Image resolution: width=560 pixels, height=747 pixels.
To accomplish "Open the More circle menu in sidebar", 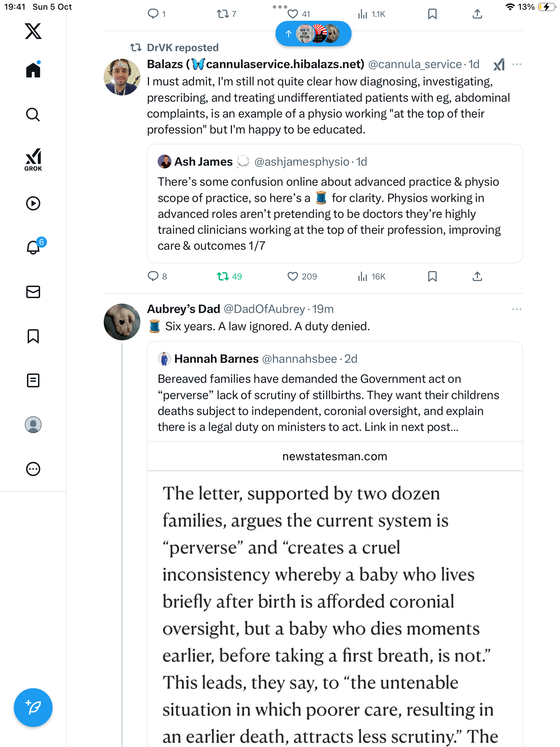I will tap(33, 469).
